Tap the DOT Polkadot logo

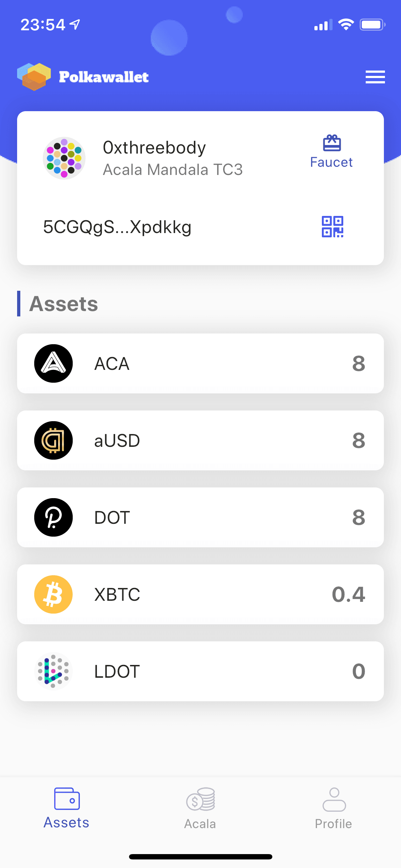click(x=53, y=517)
